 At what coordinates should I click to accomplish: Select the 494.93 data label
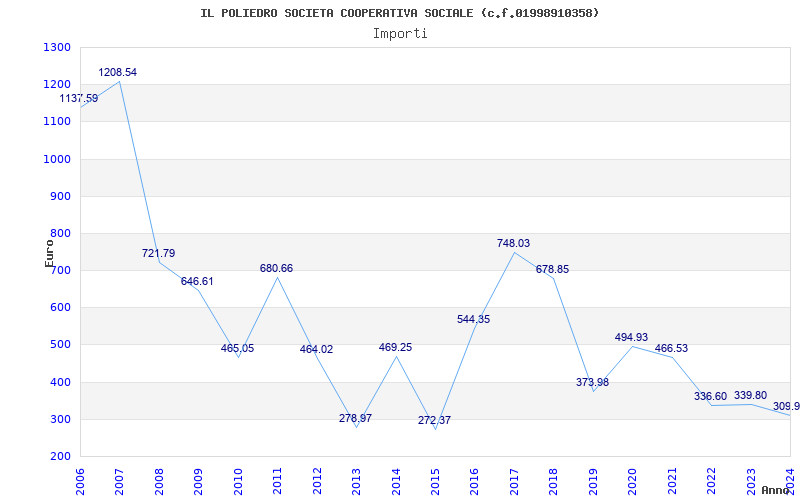coord(632,337)
